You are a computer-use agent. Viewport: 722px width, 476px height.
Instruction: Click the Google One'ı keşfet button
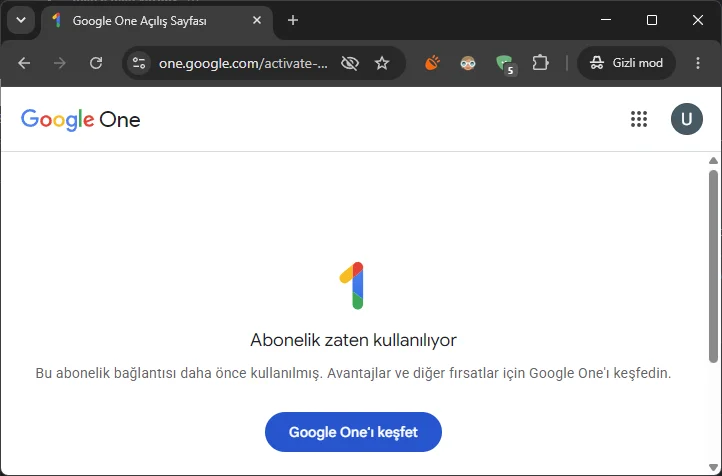click(353, 432)
